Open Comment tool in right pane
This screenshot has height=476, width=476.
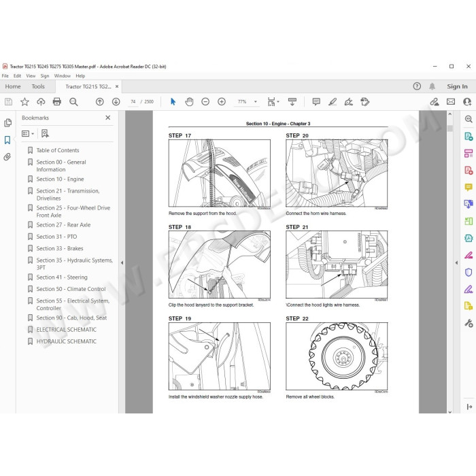(x=469, y=187)
